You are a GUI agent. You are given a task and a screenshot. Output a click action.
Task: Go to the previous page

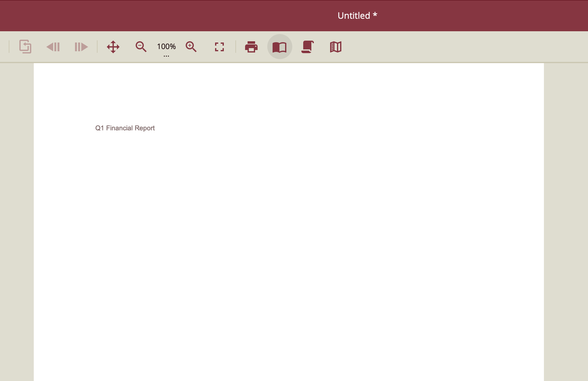click(53, 47)
